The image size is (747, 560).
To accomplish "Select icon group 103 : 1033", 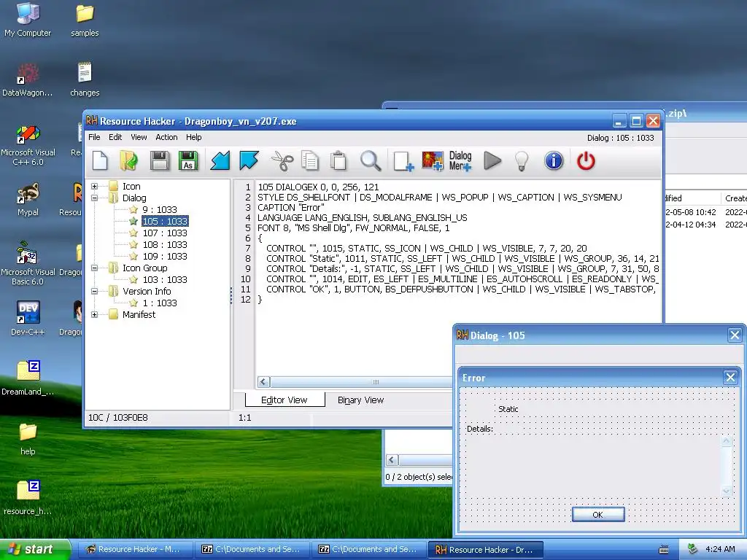I will tap(165, 279).
